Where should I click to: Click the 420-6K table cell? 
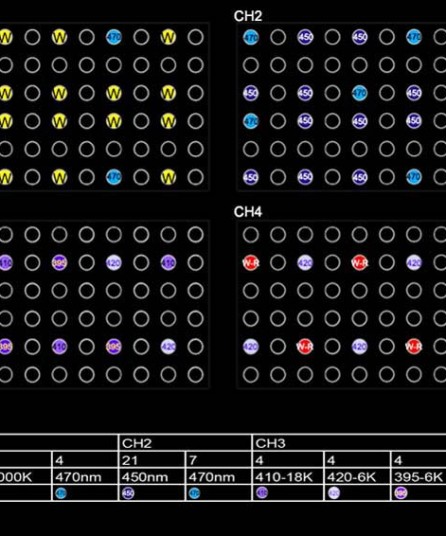point(357,477)
